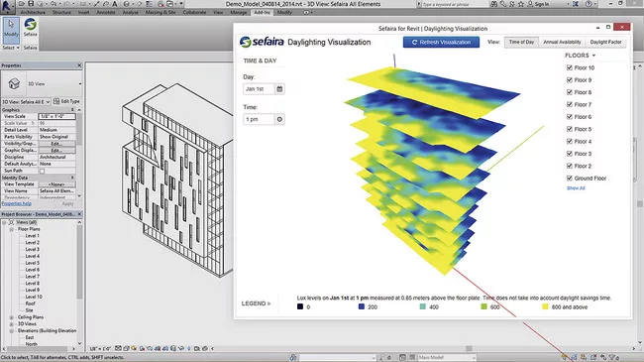Click the Show All floors link
Image resolution: width=644 pixels, height=362 pixels.
[x=576, y=188]
